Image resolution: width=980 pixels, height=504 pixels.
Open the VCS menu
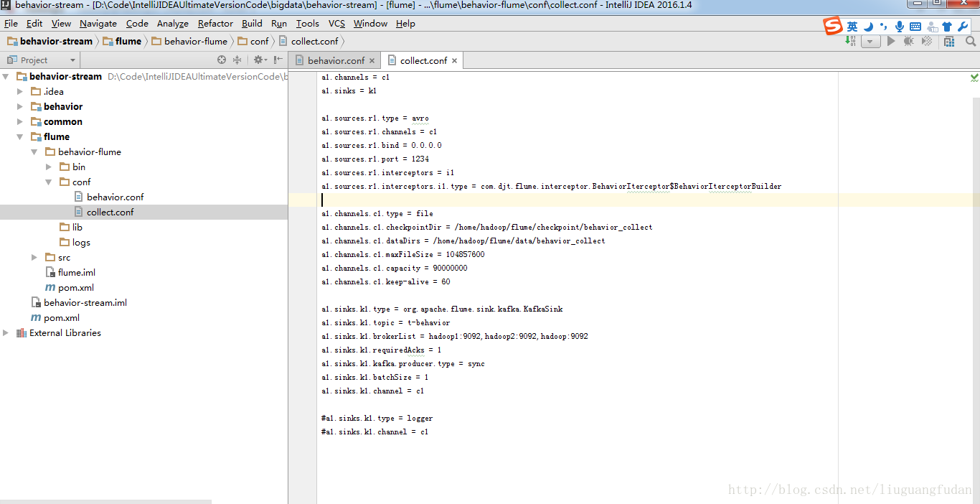(x=336, y=23)
